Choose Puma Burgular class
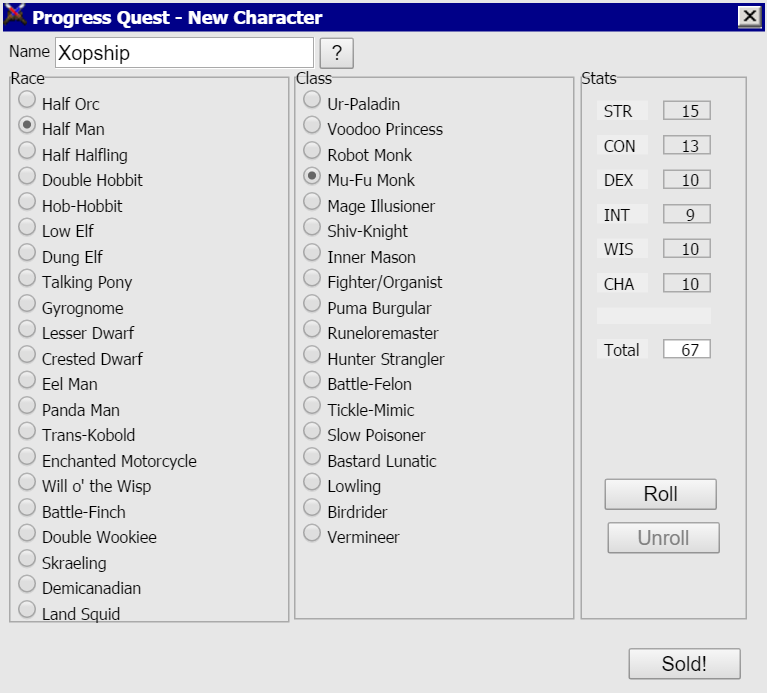The height and width of the screenshot is (693, 767). (312, 304)
